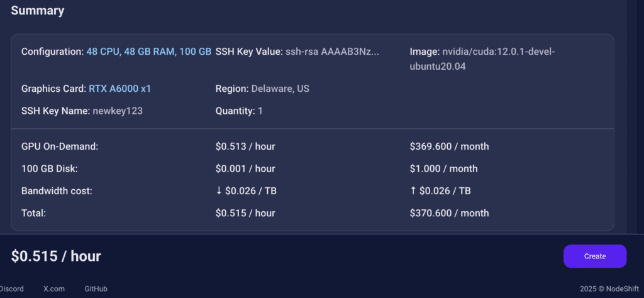
Task: Open the Discord footer link
Action: click(11, 289)
